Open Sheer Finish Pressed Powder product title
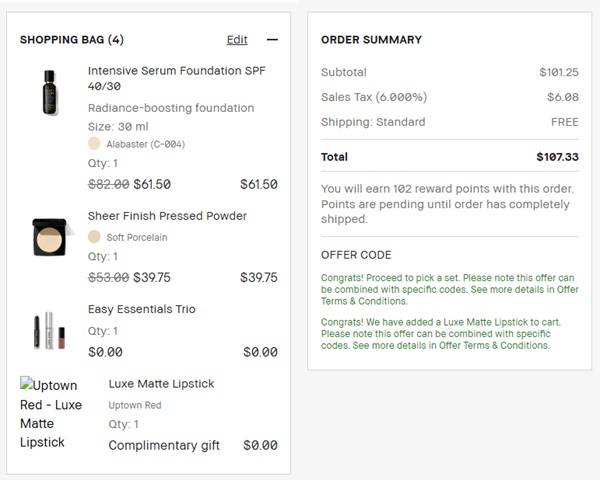The width and height of the screenshot is (600, 480). point(167,216)
